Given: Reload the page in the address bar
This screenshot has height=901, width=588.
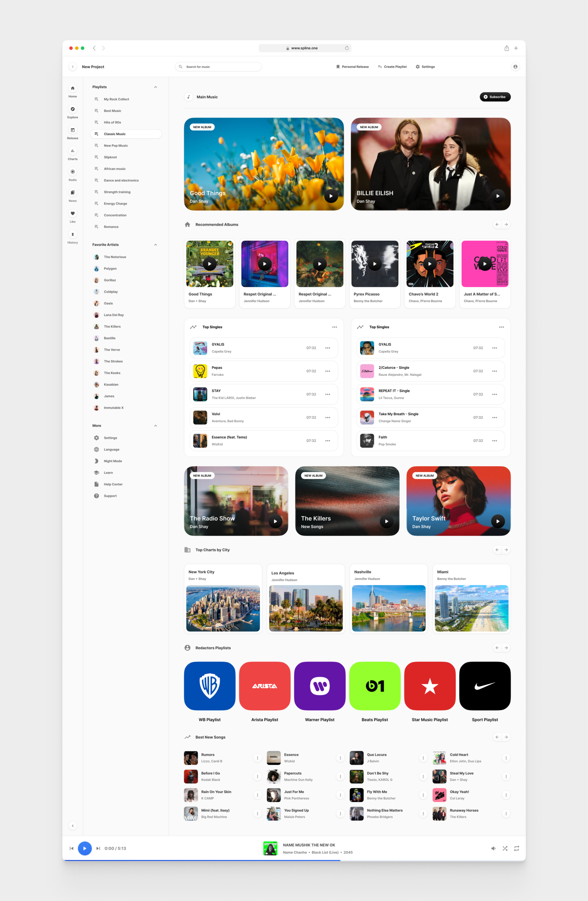Looking at the screenshot, I should [x=347, y=48].
